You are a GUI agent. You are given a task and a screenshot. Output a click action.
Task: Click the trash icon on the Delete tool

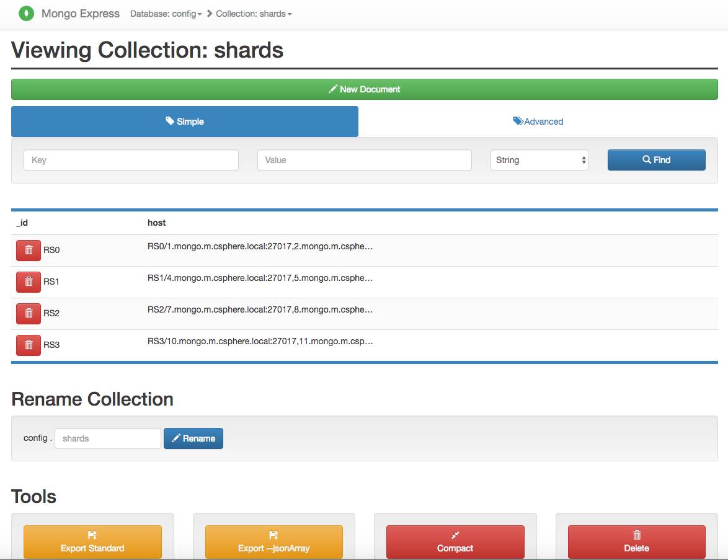tap(636, 535)
